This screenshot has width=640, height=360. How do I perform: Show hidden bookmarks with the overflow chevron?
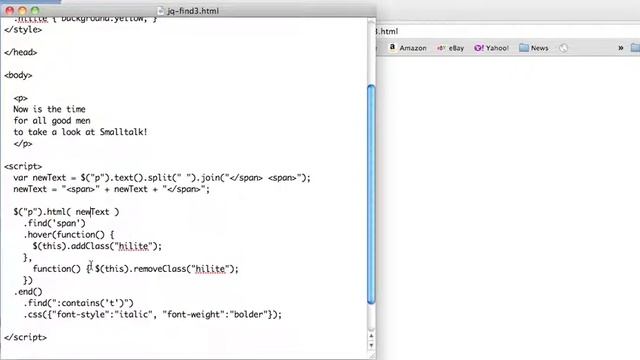tap(620, 48)
